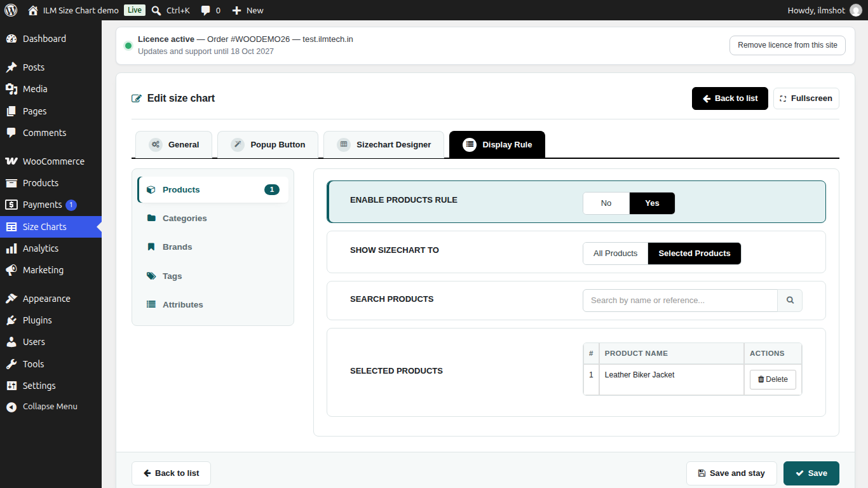Click the Analytics bar chart icon
The width and height of the screenshot is (868, 488).
click(x=11, y=248)
